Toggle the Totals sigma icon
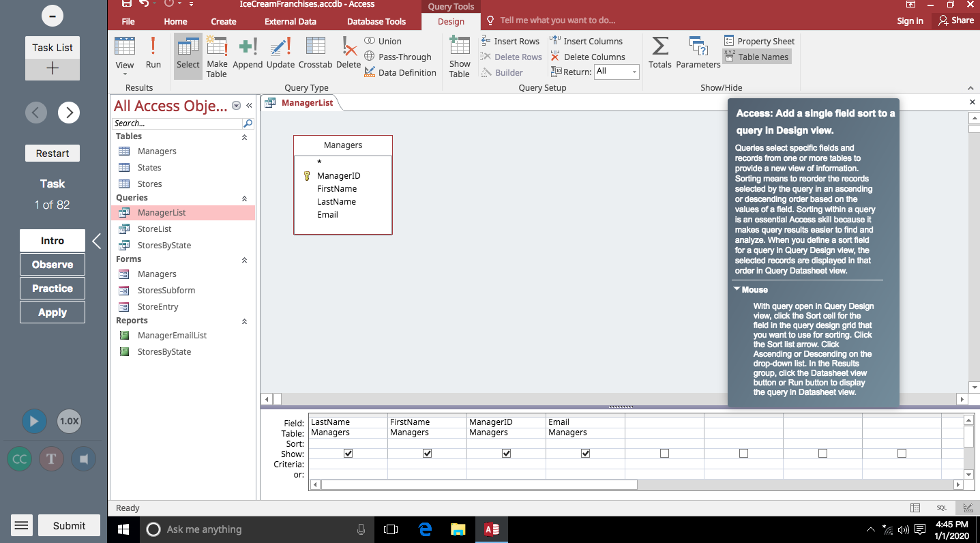This screenshot has width=980, height=543. tap(660, 53)
